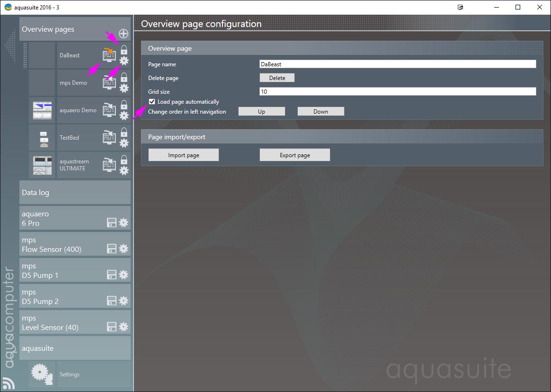
Task: Open gear settings for Level Sensor (40)
Action: [x=124, y=327]
